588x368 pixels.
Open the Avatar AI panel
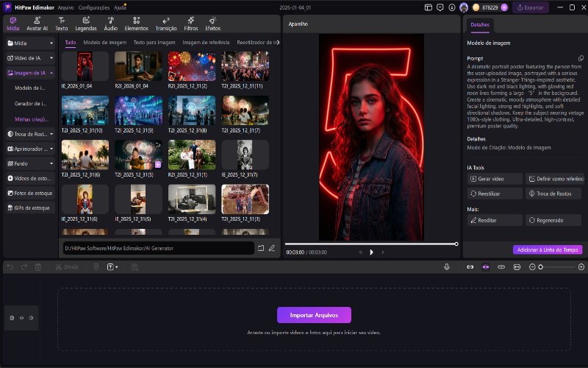click(37, 24)
